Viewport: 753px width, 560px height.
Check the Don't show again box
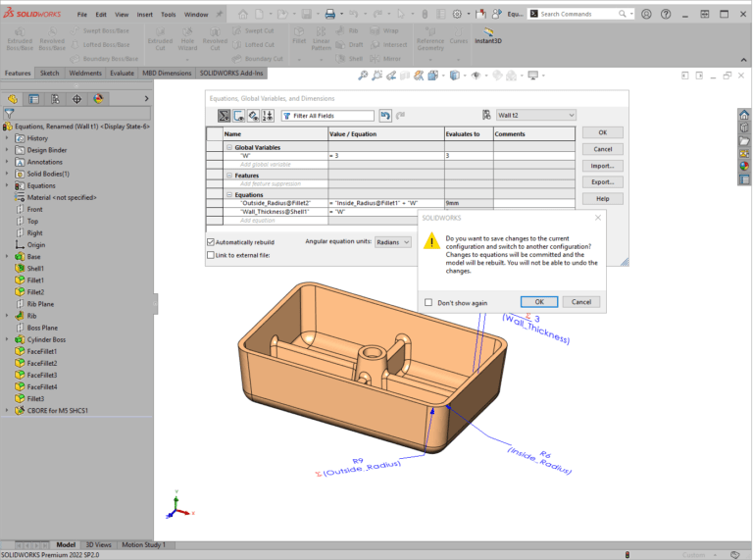(428, 302)
